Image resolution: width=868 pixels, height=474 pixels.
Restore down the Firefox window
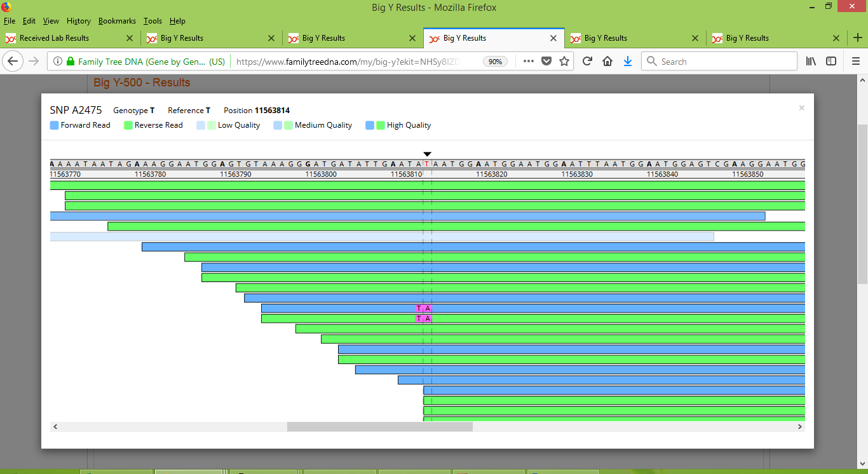tap(829, 6)
